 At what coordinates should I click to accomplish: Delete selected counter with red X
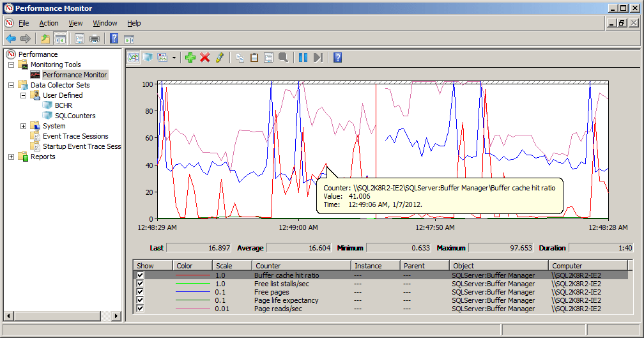point(205,58)
